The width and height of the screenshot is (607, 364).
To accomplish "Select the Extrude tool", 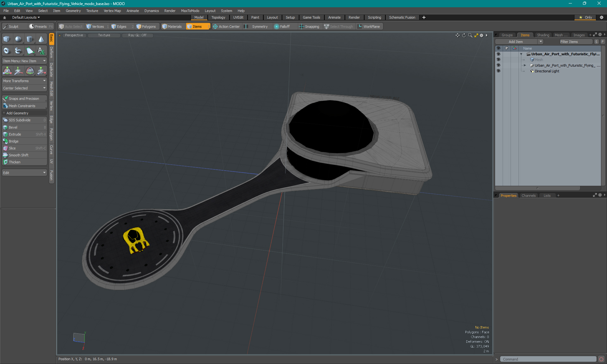I will (x=15, y=134).
